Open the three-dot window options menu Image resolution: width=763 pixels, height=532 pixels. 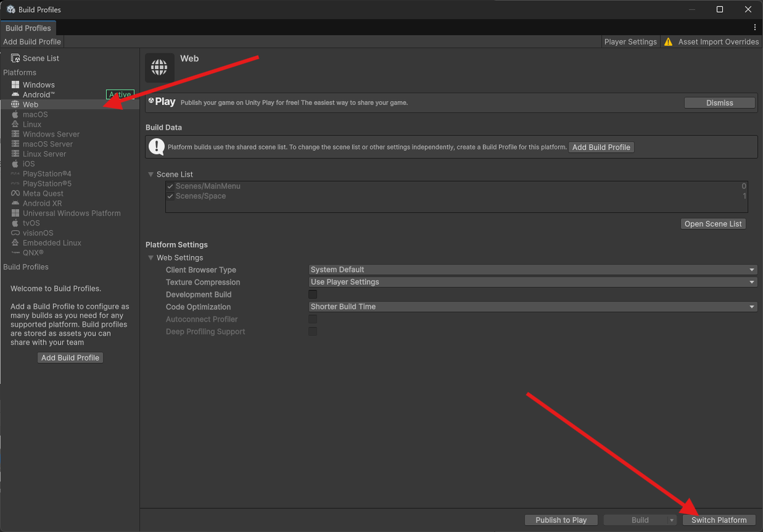[755, 28]
